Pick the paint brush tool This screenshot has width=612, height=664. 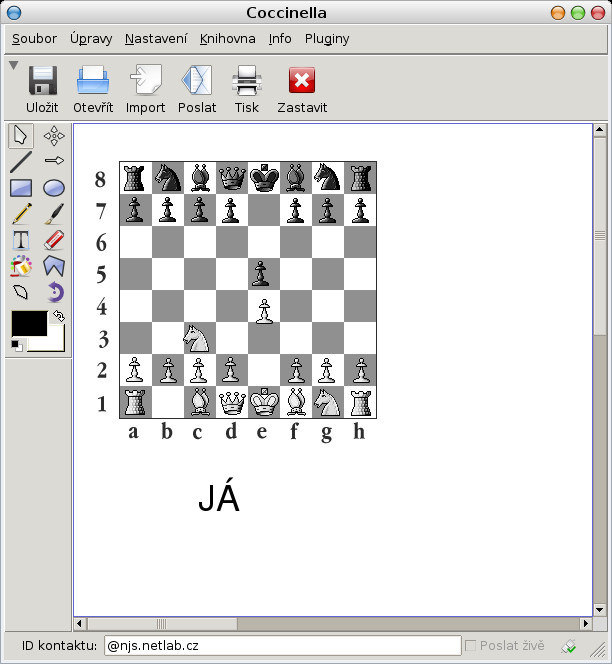pyautogui.click(x=54, y=213)
